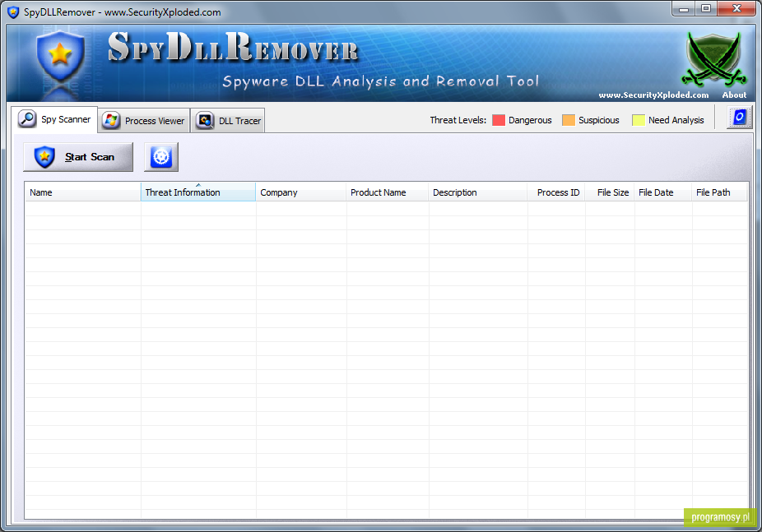This screenshot has height=532, width=762.
Task: Open scan settings with the gear button
Action: pyautogui.click(x=161, y=157)
